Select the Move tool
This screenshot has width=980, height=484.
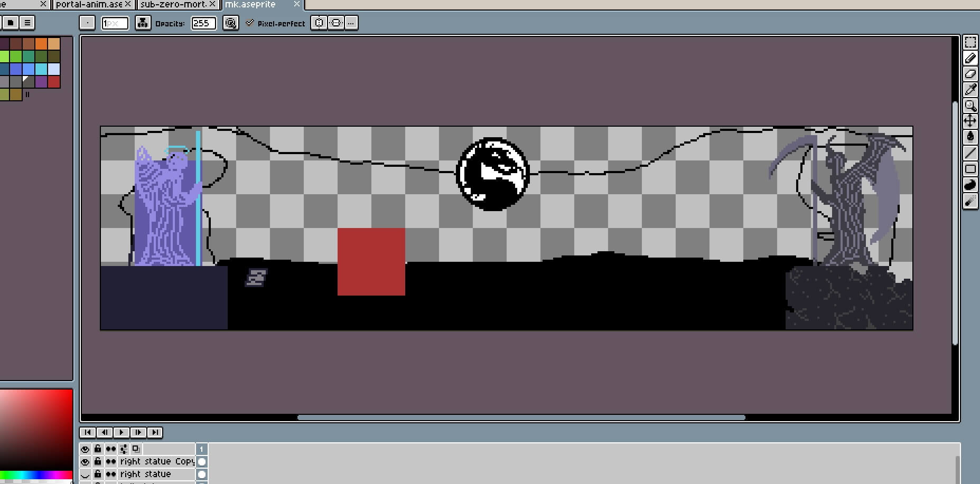[x=970, y=121]
